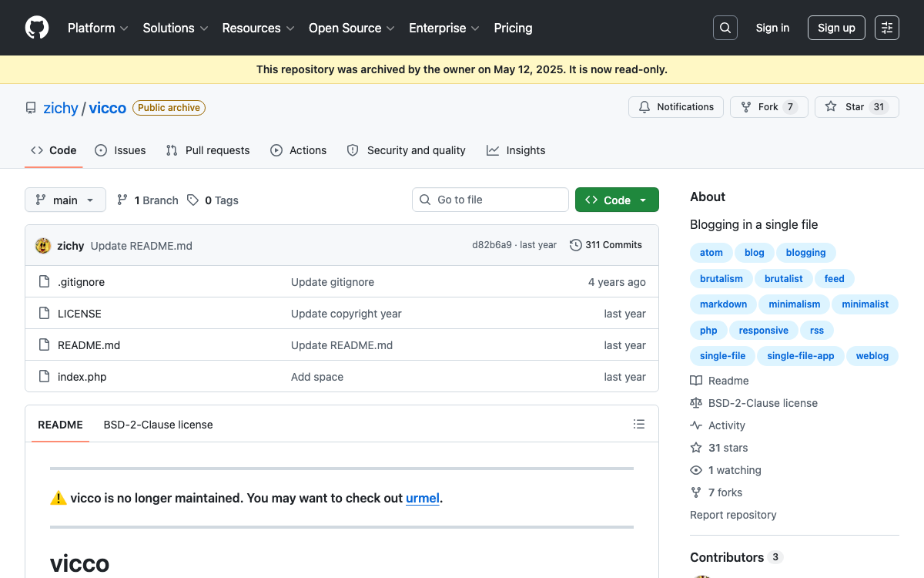Focus the Go to file search field
This screenshot has width=924, height=578.
tap(490, 200)
